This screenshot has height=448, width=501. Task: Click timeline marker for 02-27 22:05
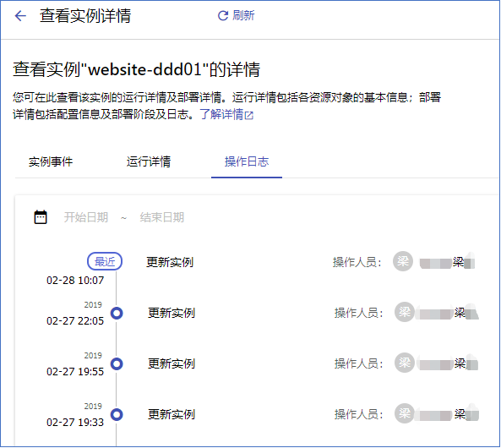tap(117, 313)
